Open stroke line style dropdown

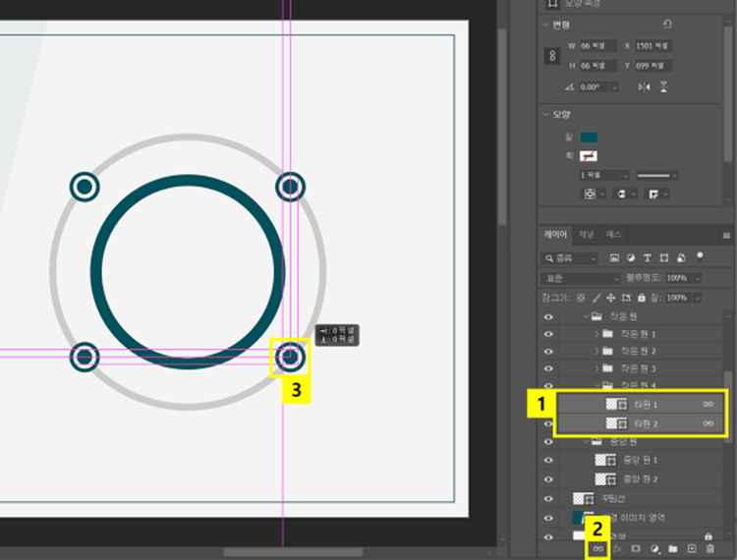pyautogui.click(x=656, y=175)
